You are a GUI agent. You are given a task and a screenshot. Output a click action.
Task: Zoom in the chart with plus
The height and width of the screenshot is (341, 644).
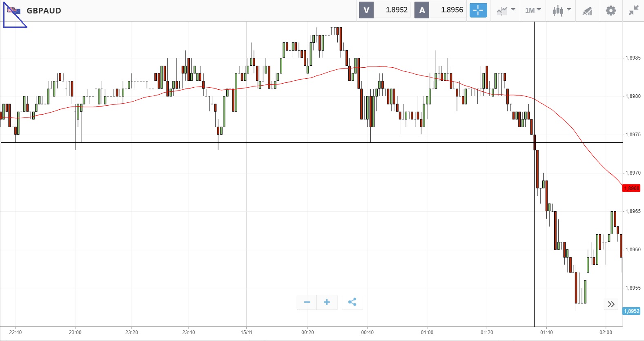[x=327, y=302]
